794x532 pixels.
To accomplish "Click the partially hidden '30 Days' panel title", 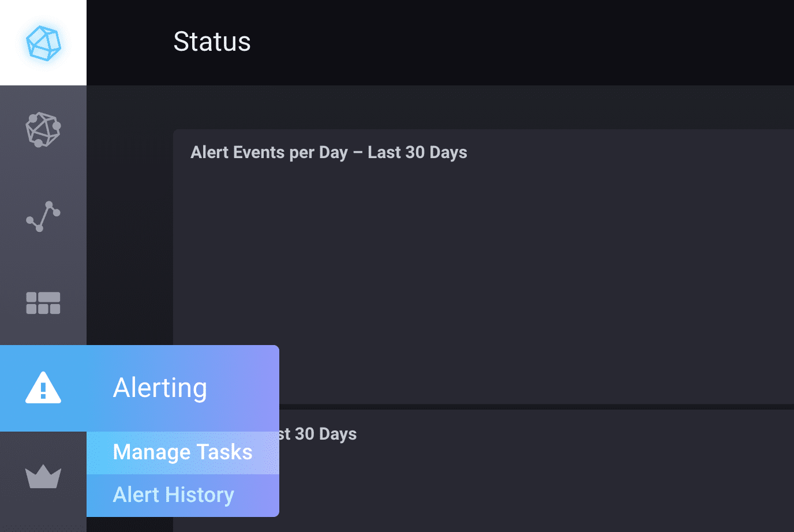I will [318, 434].
